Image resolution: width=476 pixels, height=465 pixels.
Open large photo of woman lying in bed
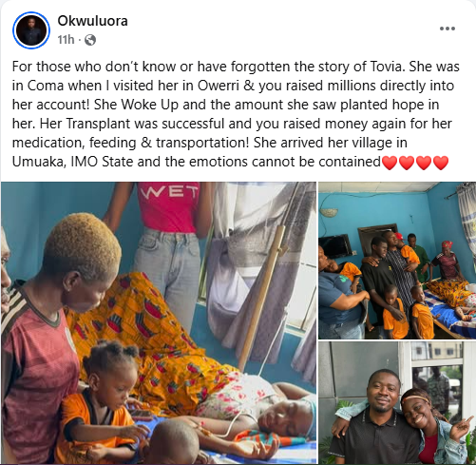[x=159, y=322]
